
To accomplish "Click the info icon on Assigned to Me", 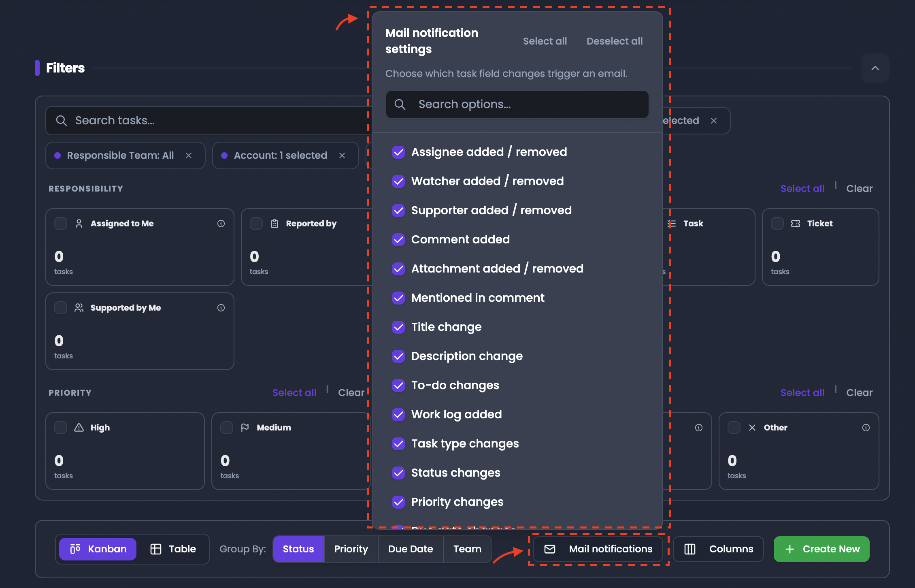I will coord(221,224).
